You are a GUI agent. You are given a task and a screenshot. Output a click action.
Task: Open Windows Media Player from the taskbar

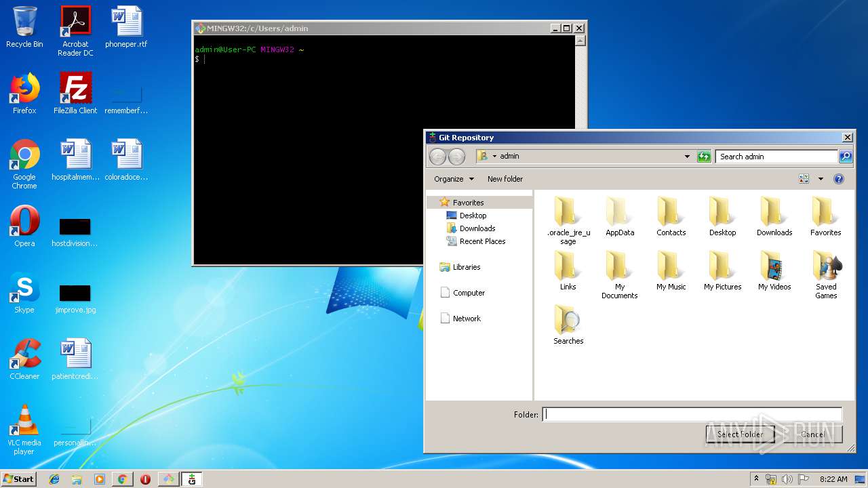click(100, 479)
